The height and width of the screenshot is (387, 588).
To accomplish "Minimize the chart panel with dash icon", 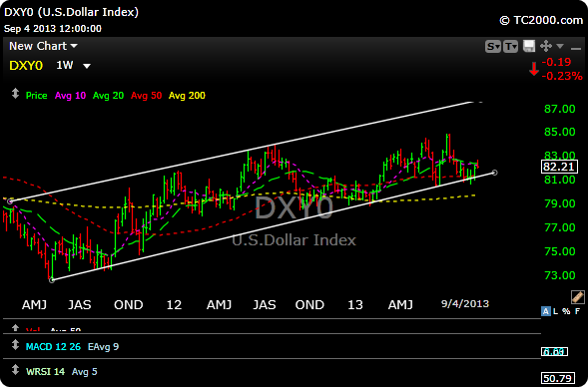I will (x=576, y=48).
